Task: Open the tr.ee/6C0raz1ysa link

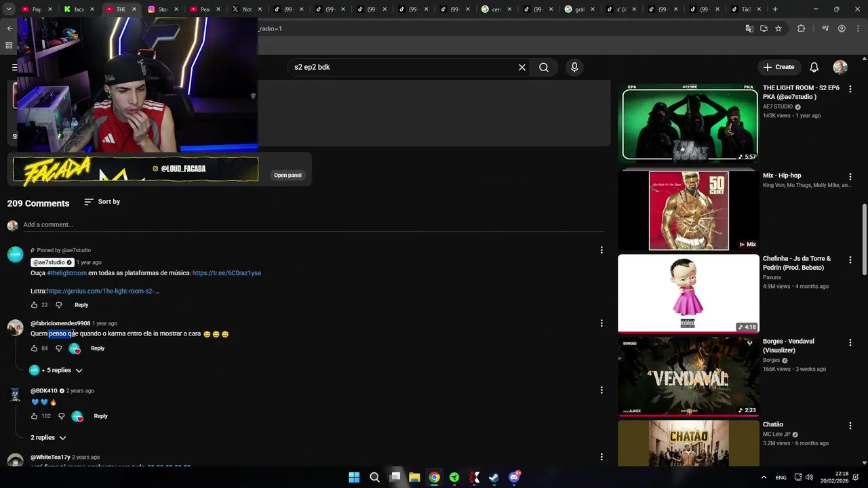Action: (x=226, y=273)
